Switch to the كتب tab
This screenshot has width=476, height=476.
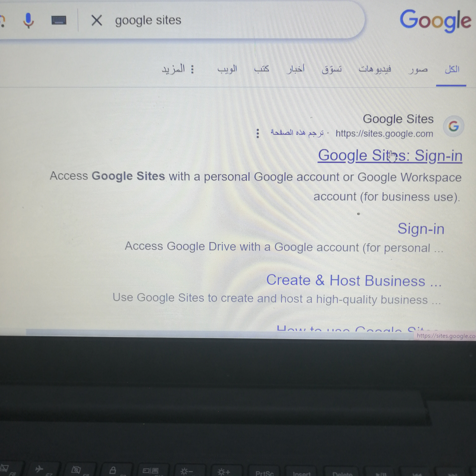(x=262, y=69)
